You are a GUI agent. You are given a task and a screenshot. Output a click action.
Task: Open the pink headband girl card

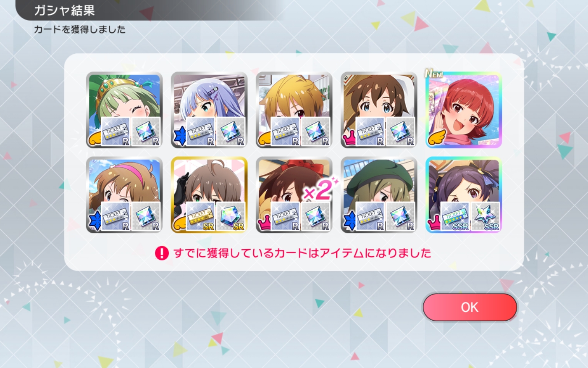[124, 195]
